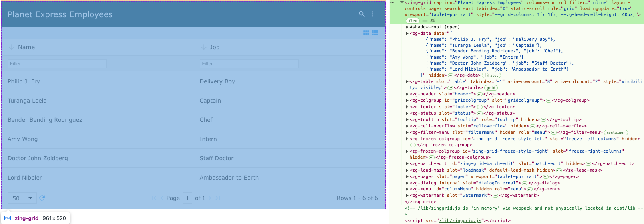644x224 pixels.
Task: Select the Bender Bending Rodriguez cell
Action: 97,120
